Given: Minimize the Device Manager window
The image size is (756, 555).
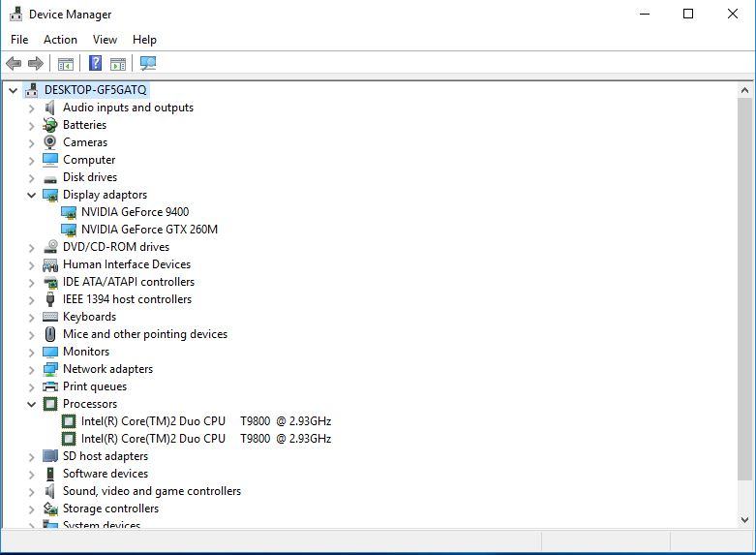Looking at the screenshot, I should 645,14.
